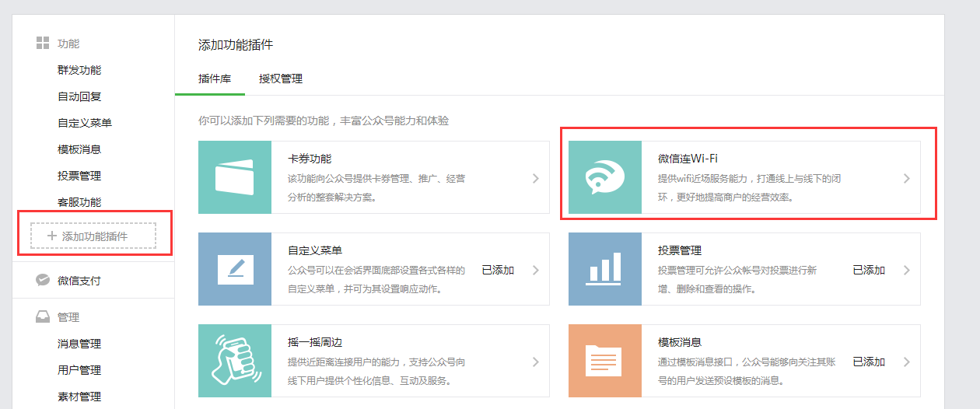Open 投票管理 details via its chevron
The height and width of the screenshot is (409, 980).
coord(906,270)
